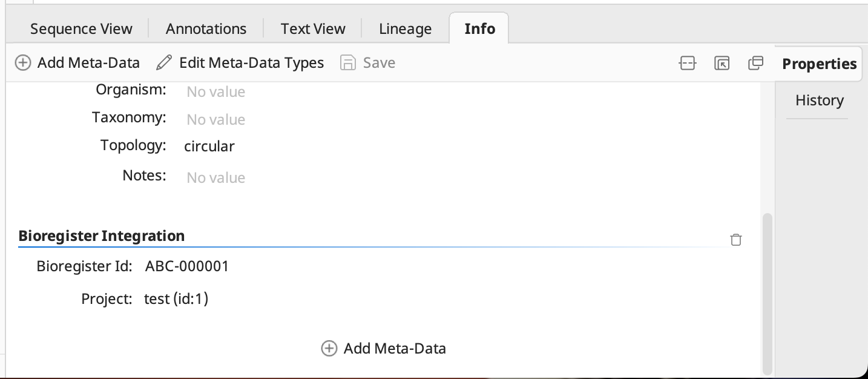
Task: Delete Bioregister Integration using trash icon
Action: [736, 240]
